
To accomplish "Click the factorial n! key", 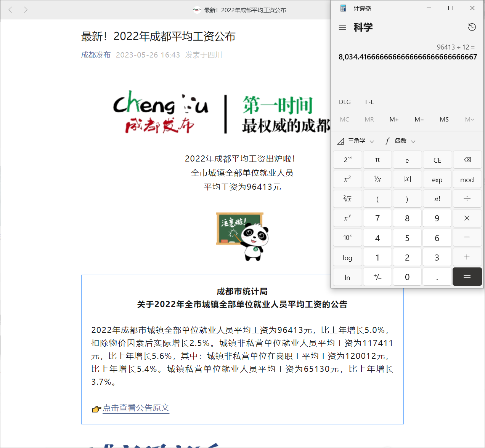I will point(437,199).
